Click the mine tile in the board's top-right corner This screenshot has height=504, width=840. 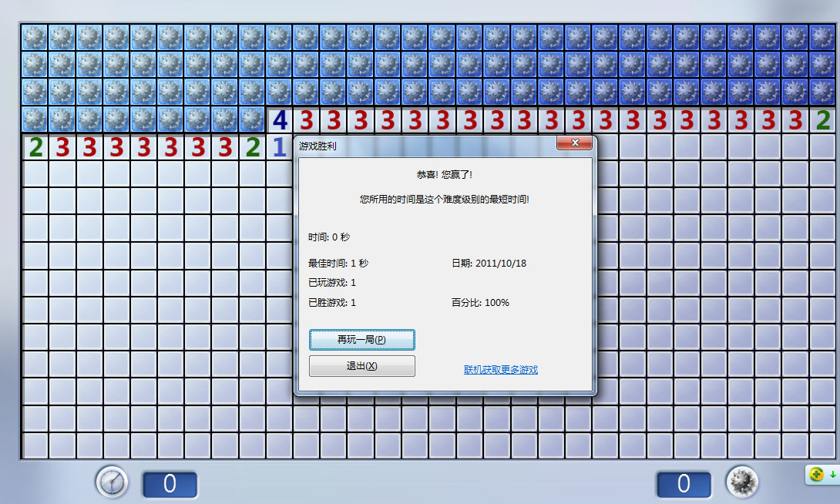822,38
